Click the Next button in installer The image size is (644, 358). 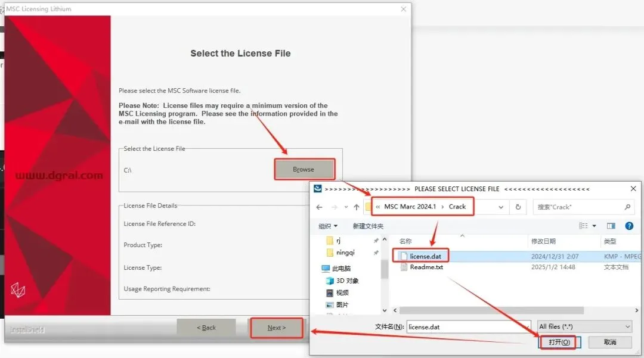pos(277,328)
